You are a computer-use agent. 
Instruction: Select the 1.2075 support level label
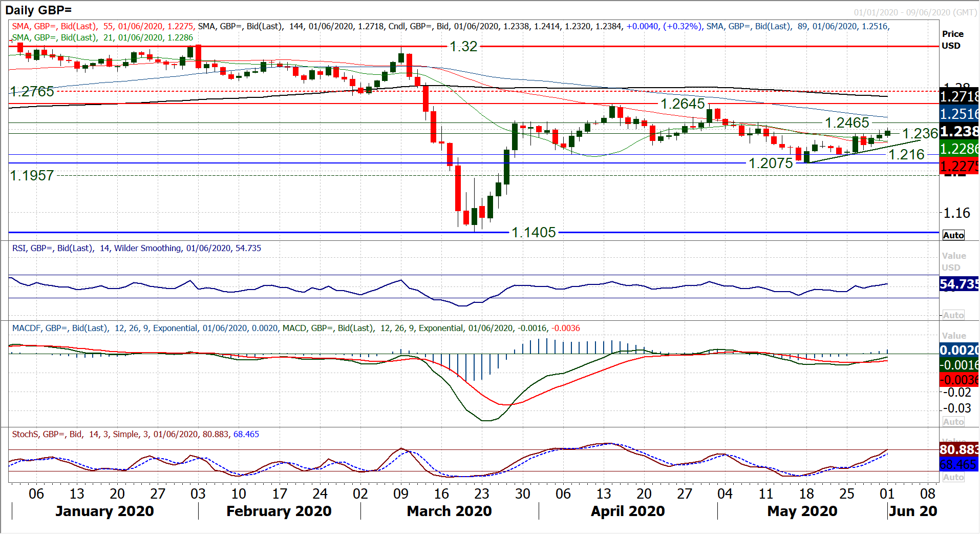771,163
